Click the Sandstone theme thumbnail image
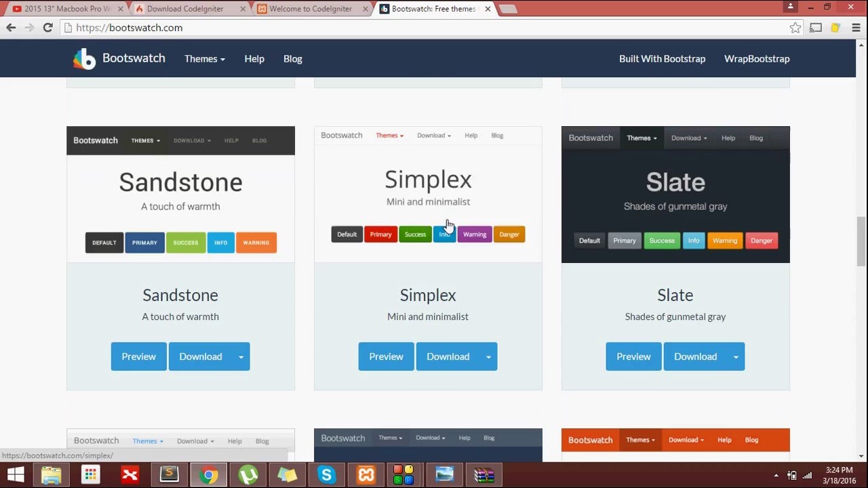 pyautogui.click(x=180, y=195)
